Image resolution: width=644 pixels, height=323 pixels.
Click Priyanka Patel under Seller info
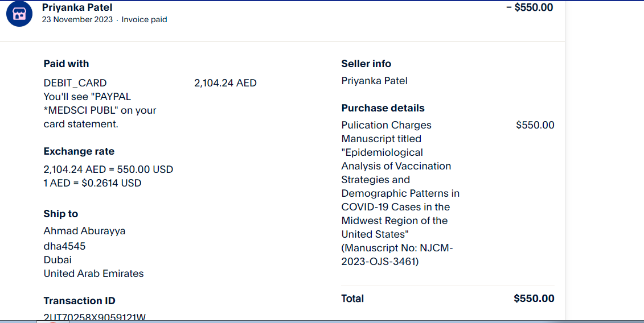[374, 81]
